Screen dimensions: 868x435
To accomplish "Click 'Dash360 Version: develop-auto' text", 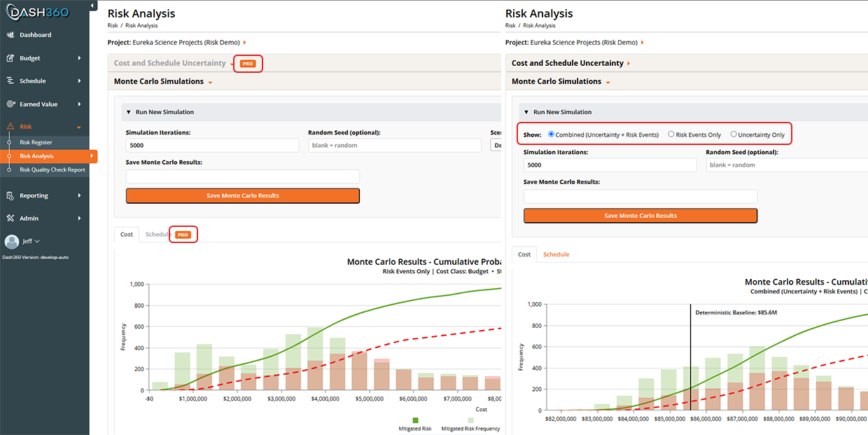I will tap(36, 257).
